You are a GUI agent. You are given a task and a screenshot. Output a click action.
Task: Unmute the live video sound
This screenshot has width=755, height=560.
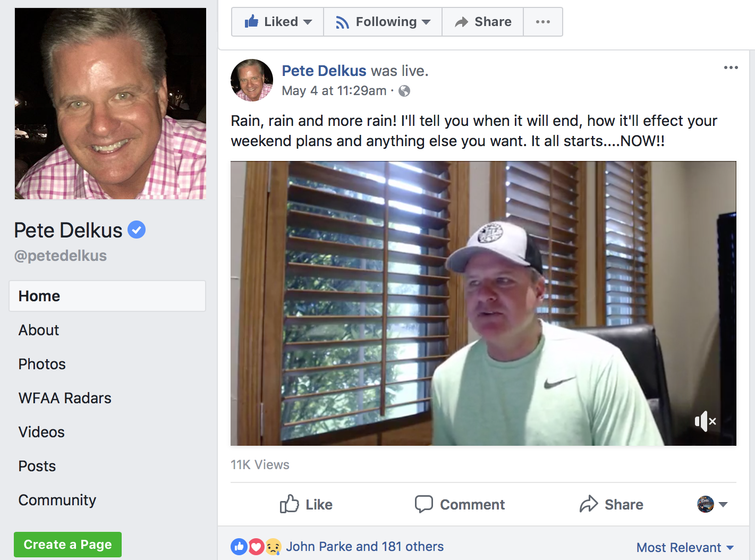pyautogui.click(x=705, y=421)
